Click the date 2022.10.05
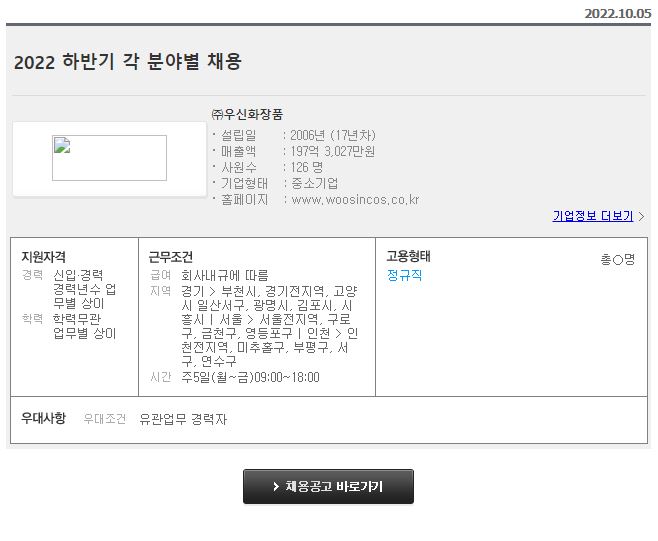The width and height of the screenshot is (658, 541). [618, 13]
